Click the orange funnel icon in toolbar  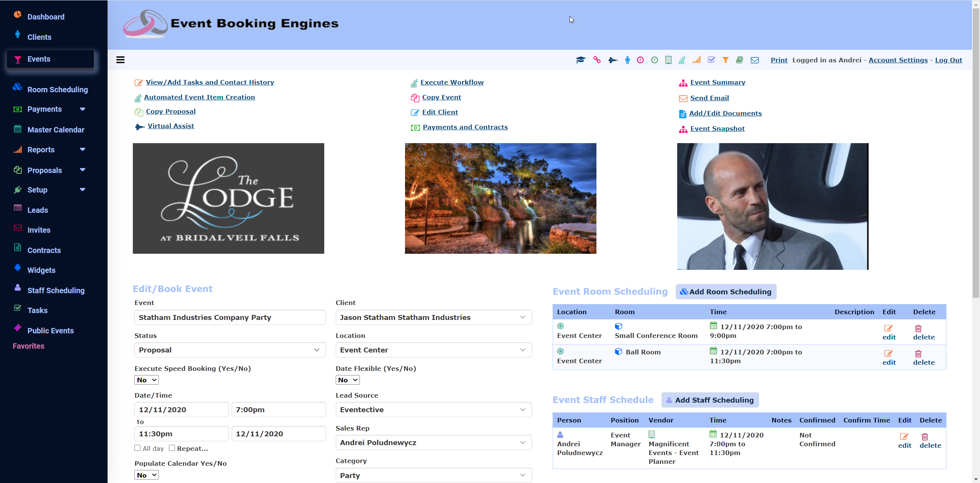(x=725, y=60)
